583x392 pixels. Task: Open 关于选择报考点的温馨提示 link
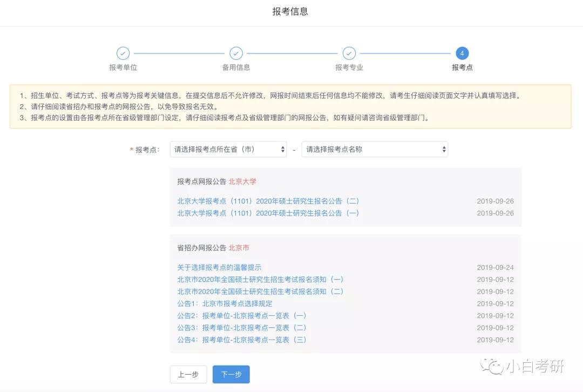coord(219,267)
